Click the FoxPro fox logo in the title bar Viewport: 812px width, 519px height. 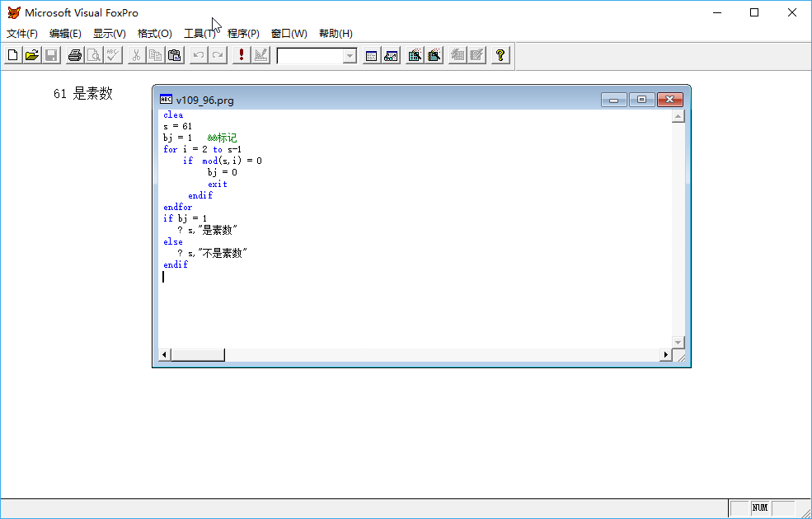tap(14, 12)
